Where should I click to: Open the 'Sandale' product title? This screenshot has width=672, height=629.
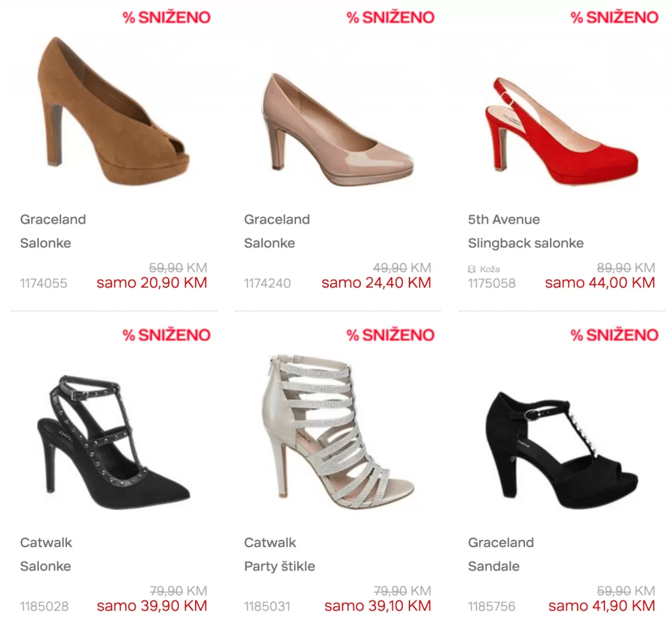click(x=493, y=566)
